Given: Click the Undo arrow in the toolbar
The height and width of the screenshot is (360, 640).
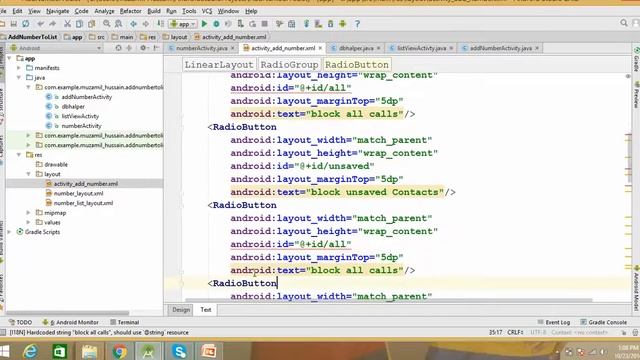Looking at the screenshot, I should tap(40, 24).
